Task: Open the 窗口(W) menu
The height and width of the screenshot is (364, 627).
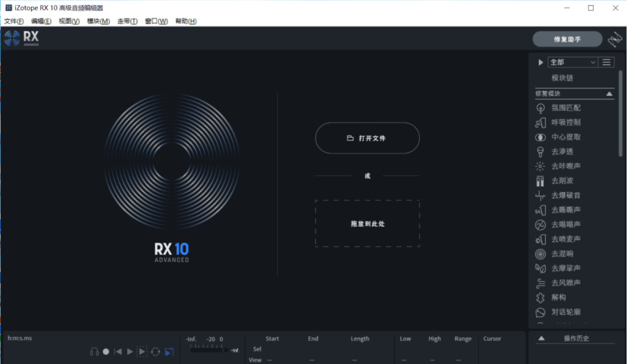Action: [156, 21]
